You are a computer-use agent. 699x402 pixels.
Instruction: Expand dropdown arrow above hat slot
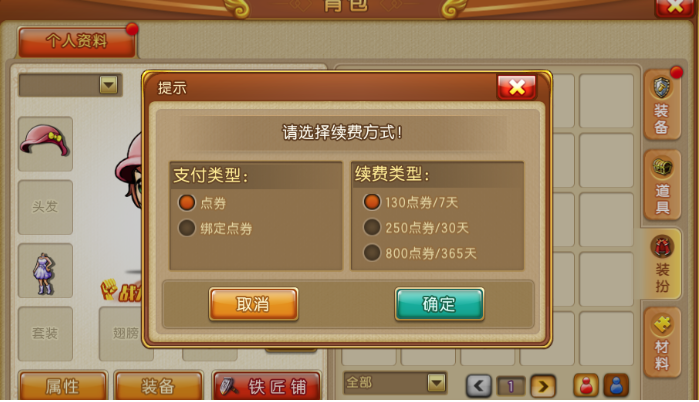tap(108, 85)
